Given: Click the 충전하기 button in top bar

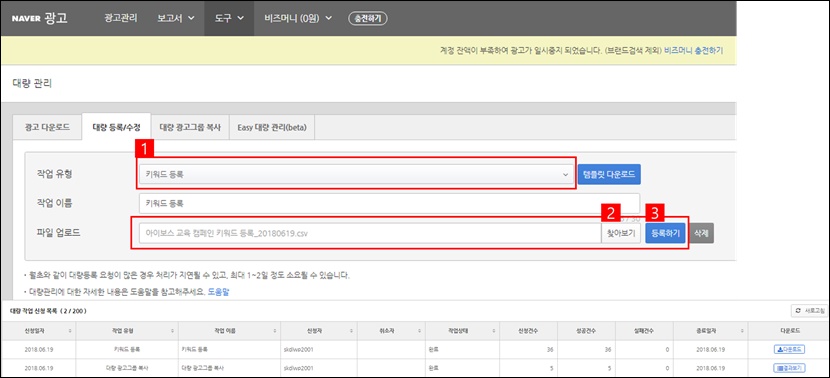Looking at the screenshot, I should [x=368, y=18].
